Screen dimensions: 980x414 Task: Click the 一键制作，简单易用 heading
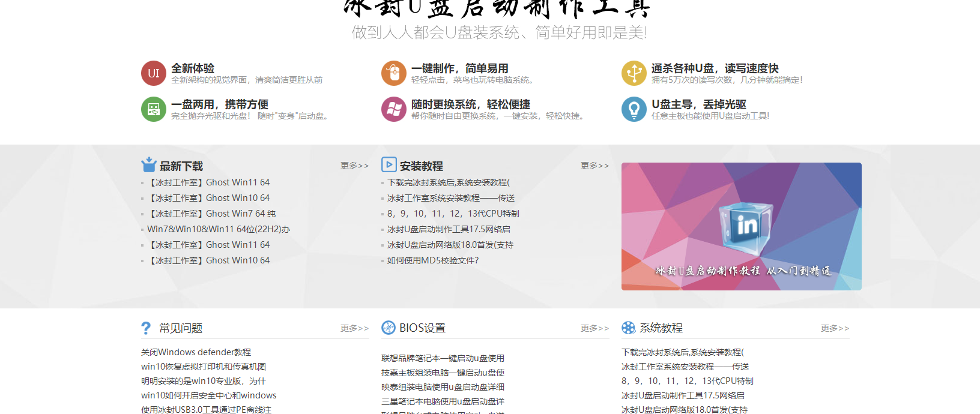(x=460, y=68)
